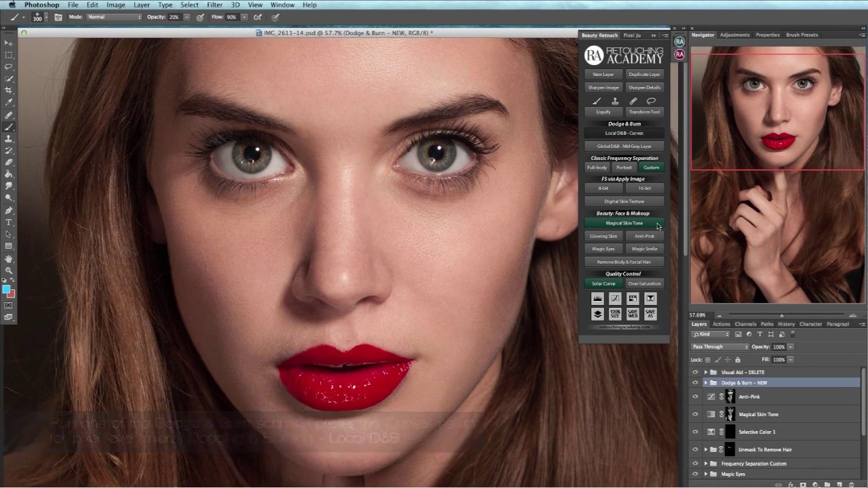Image resolution: width=868 pixels, height=488 pixels.
Task: Switch to the Channels tab
Action: click(745, 324)
